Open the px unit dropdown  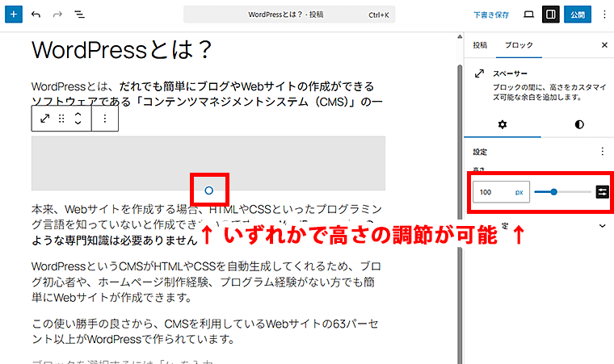[519, 192]
